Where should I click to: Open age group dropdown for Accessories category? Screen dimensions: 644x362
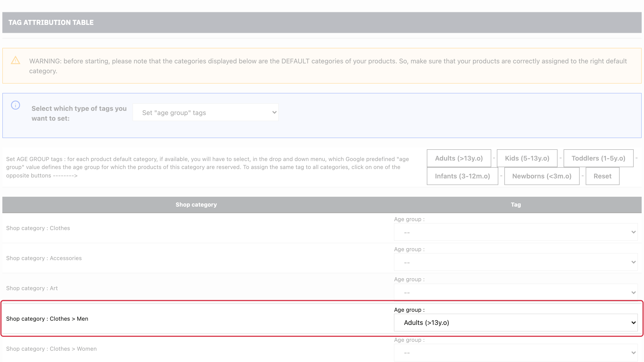pyautogui.click(x=516, y=262)
